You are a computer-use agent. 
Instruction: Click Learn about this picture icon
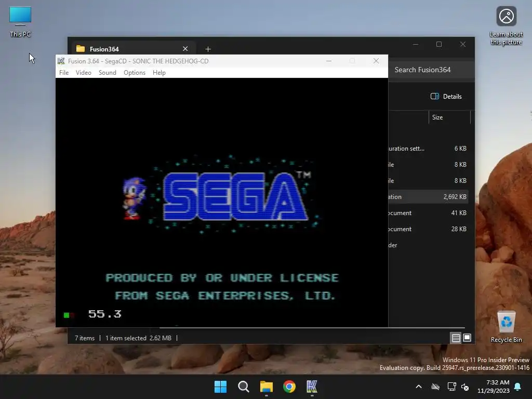coord(506,25)
